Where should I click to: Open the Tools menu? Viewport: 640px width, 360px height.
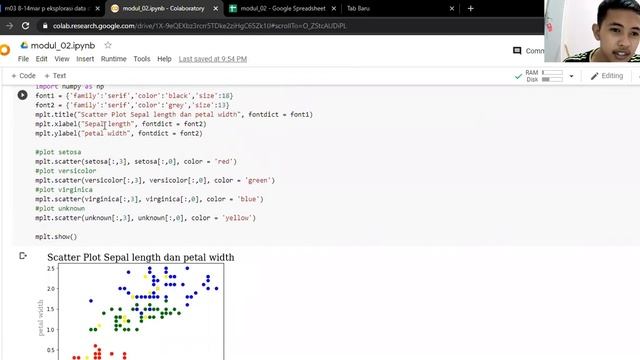(142, 59)
